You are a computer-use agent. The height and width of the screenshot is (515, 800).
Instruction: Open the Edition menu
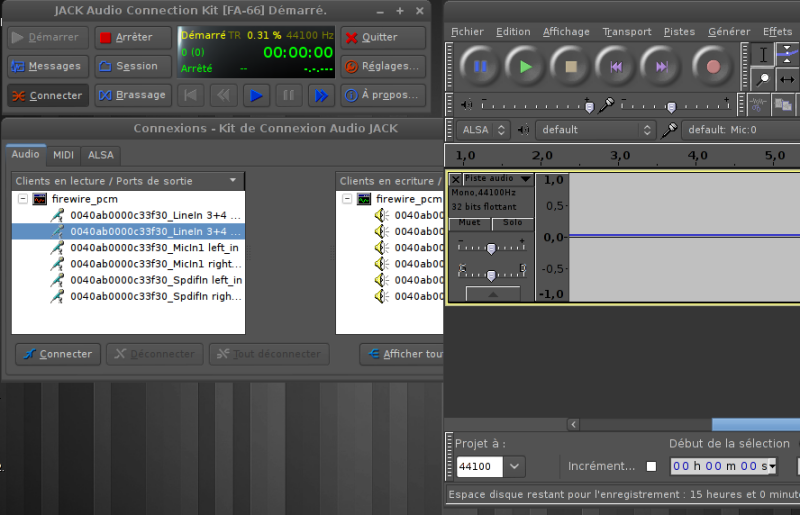513,32
